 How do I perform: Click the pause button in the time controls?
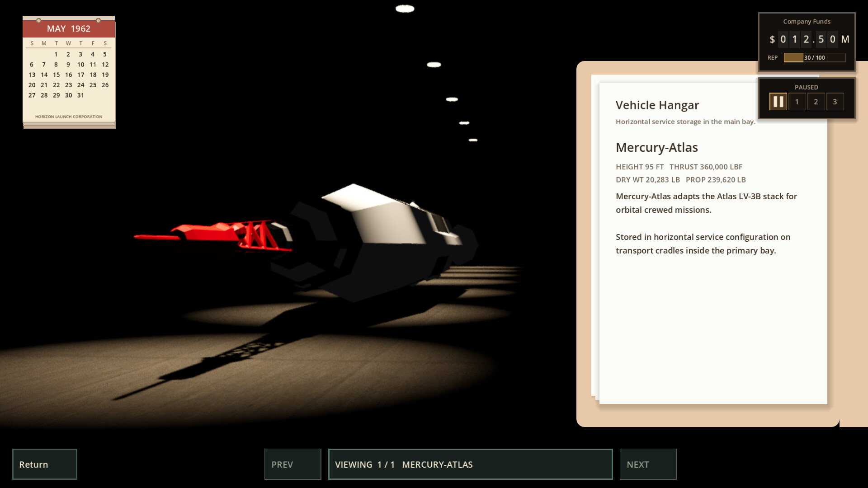[778, 102]
